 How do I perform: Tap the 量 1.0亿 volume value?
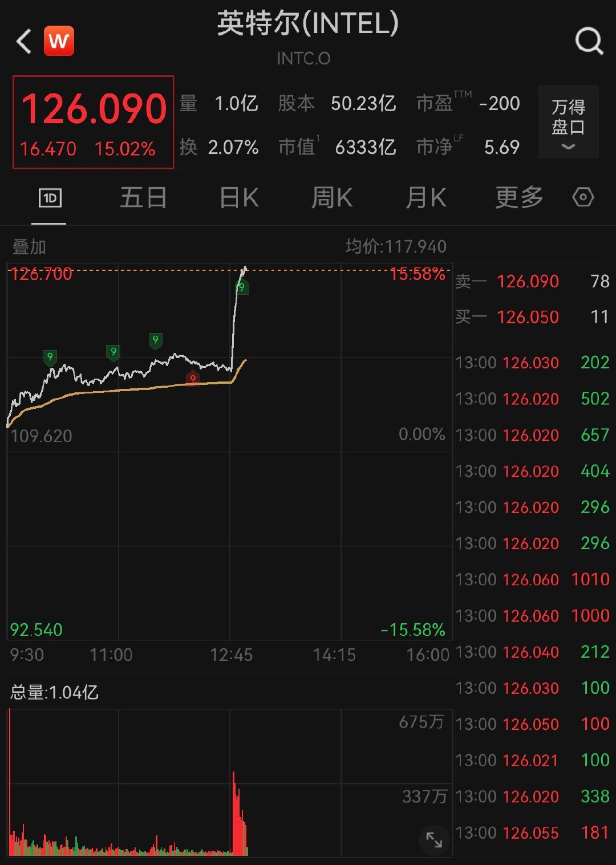click(219, 103)
